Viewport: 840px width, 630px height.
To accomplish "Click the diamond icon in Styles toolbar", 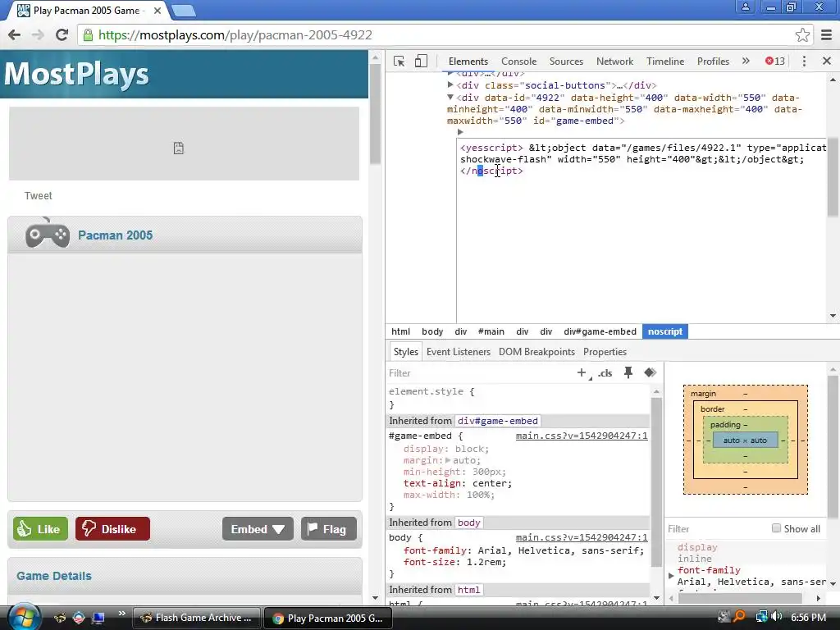I will pos(650,372).
